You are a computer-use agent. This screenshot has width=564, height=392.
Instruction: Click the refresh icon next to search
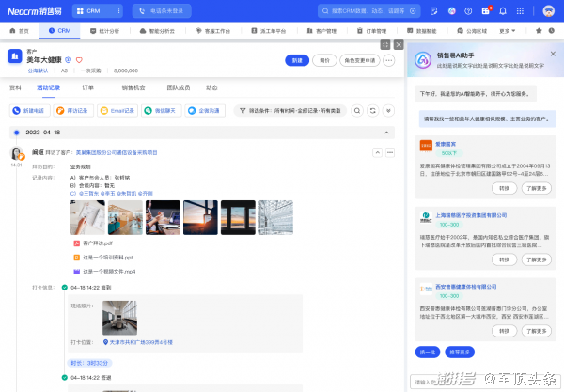[373, 110]
